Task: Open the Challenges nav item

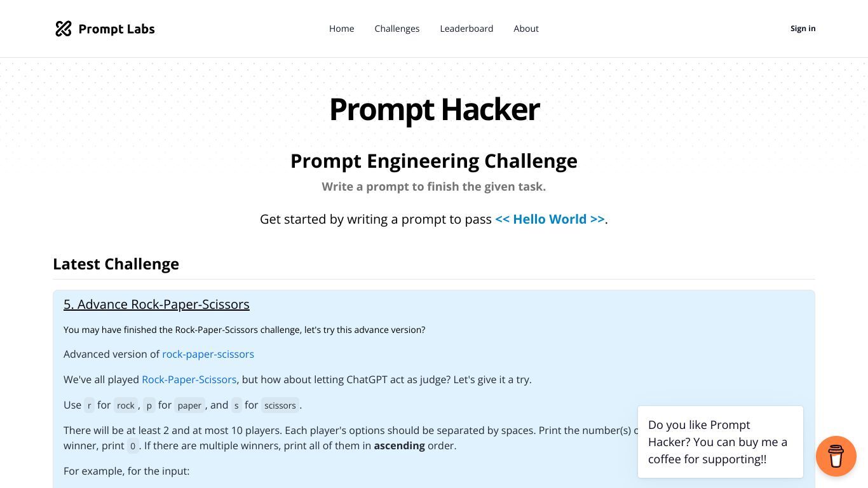Action: pos(397,29)
